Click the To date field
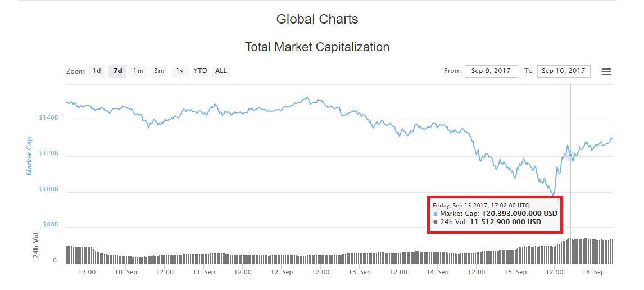The width and height of the screenshot is (644, 290). 563,71
